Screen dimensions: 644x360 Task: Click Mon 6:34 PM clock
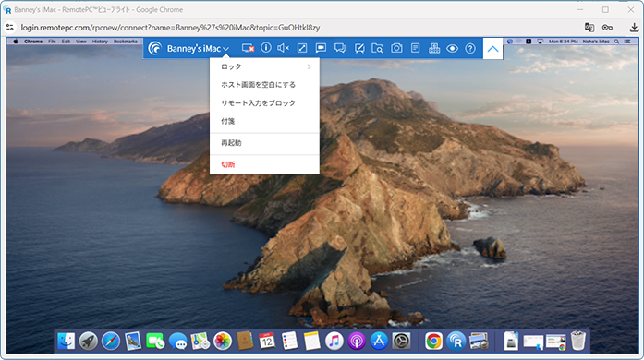point(563,42)
